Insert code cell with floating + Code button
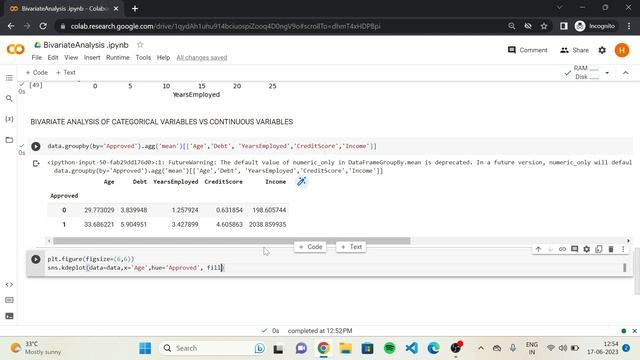 (x=310, y=247)
